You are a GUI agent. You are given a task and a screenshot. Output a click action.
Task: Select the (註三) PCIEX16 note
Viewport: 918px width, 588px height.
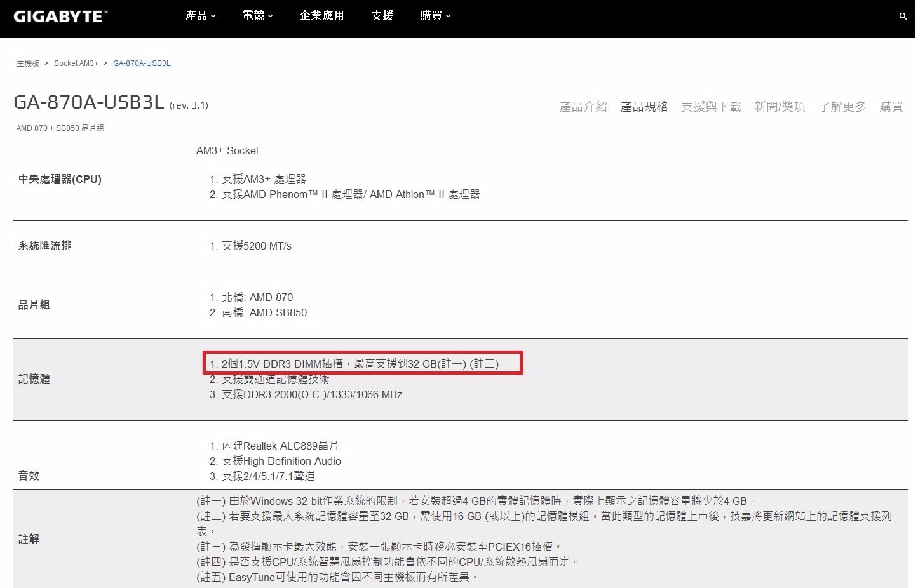click(x=380, y=547)
